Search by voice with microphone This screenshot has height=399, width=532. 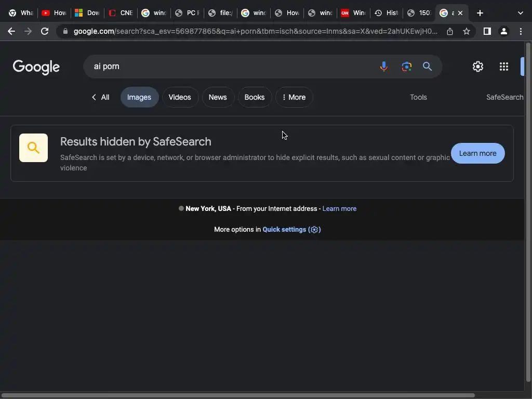point(384,66)
